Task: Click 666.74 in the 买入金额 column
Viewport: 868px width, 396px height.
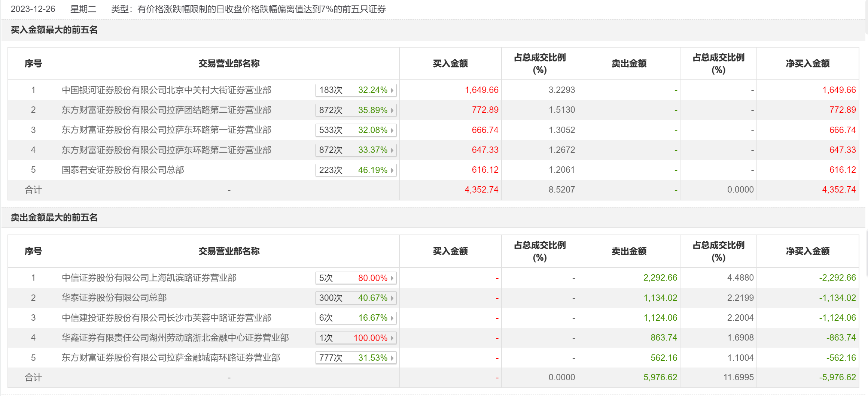Action: coord(485,130)
